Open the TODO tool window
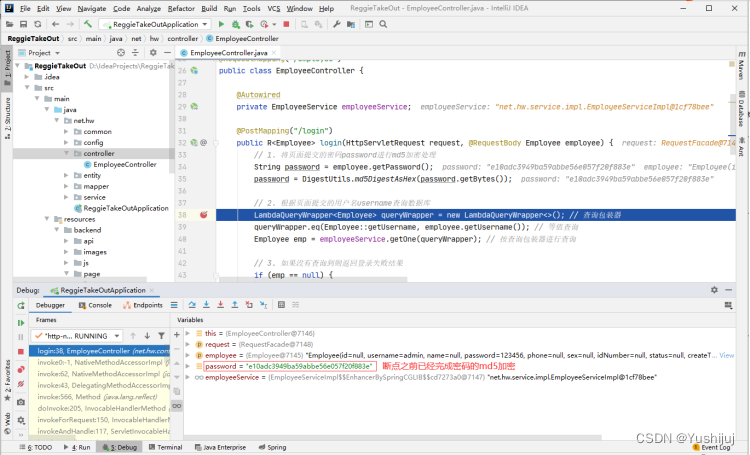 36,447
